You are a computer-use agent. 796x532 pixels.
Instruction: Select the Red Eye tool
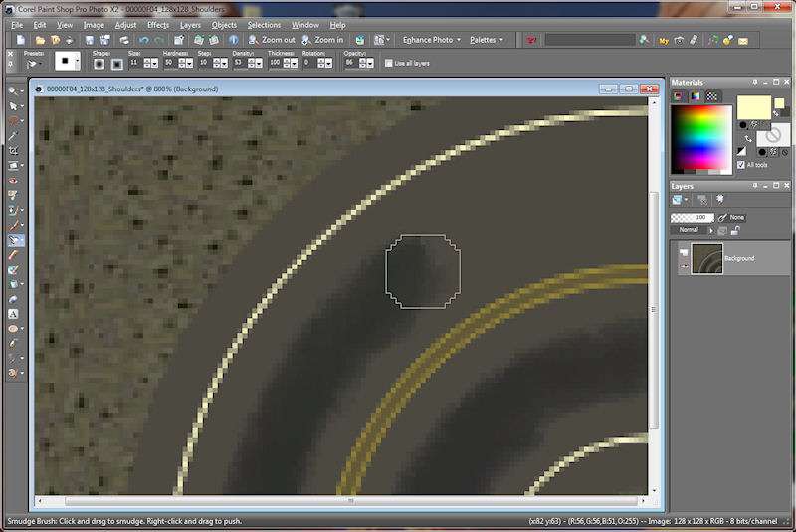[13, 181]
